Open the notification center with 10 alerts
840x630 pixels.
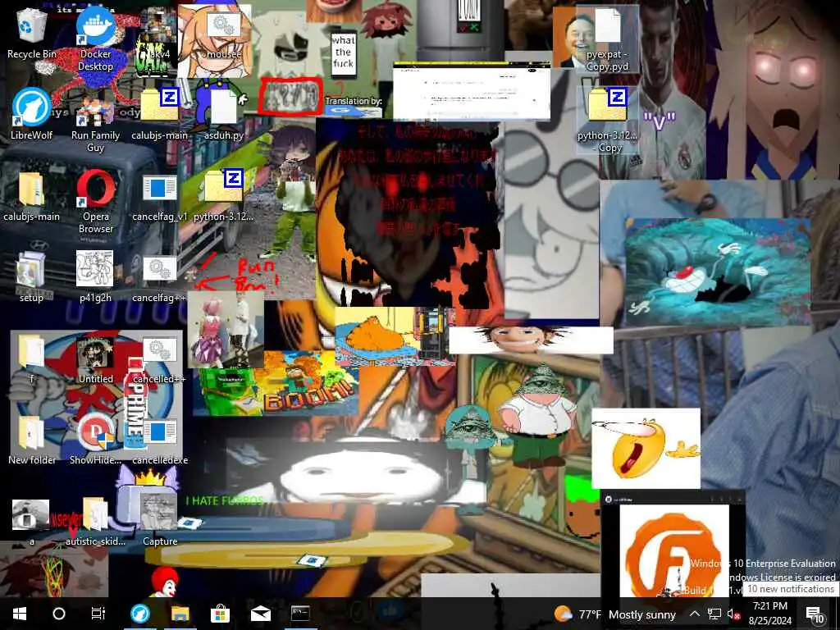(x=815, y=614)
